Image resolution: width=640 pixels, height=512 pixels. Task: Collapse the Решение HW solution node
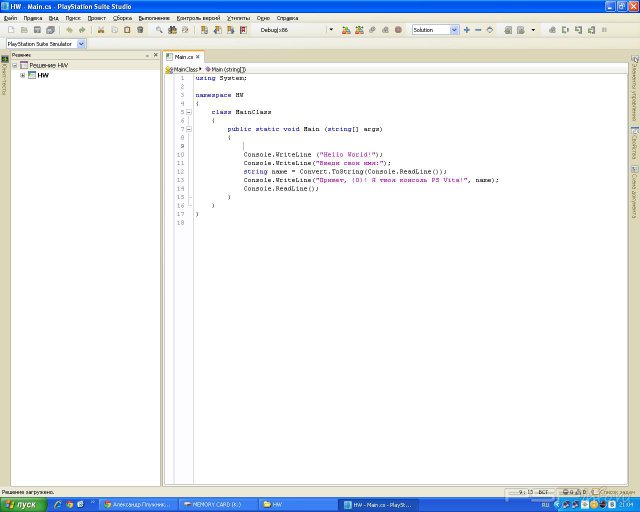[x=14, y=65]
